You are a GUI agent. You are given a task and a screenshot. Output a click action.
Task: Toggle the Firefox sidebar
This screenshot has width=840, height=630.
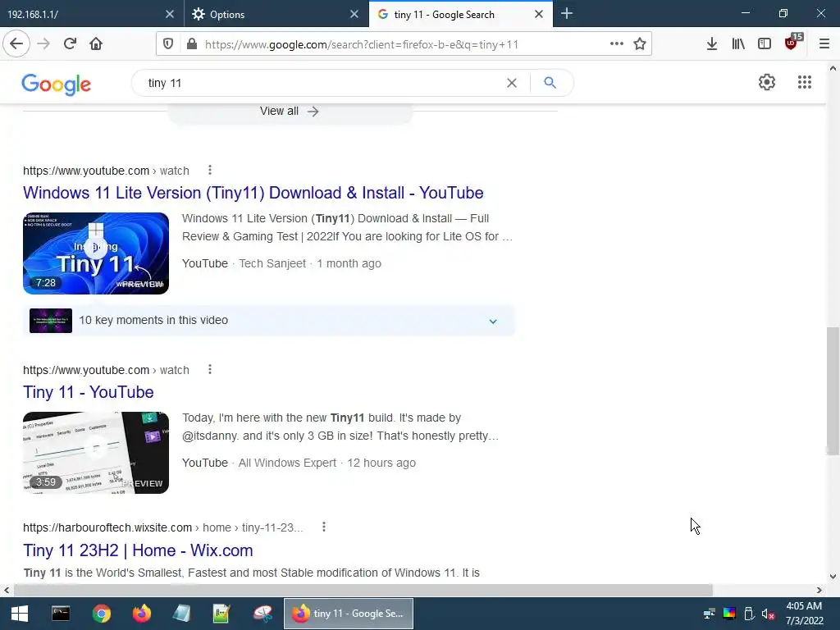(765, 44)
